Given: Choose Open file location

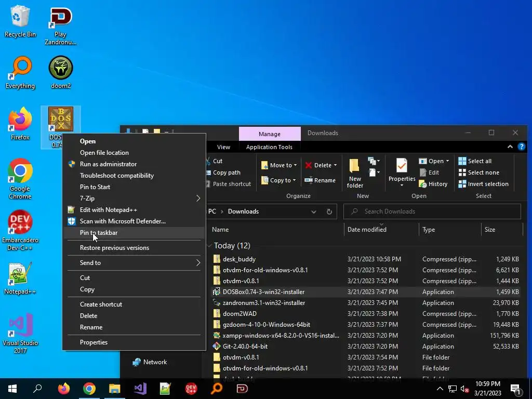Looking at the screenshot, I should tap(134, 153).
